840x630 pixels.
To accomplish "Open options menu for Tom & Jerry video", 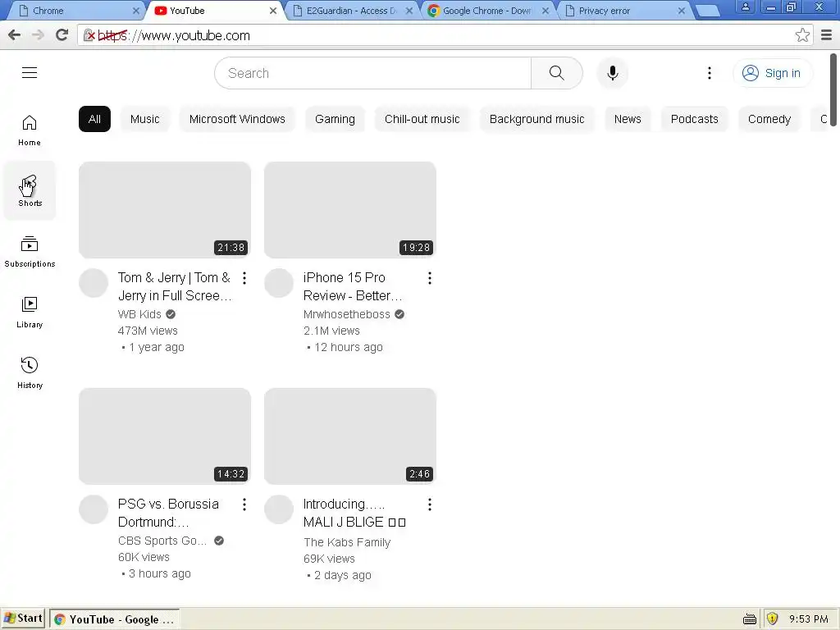I will [x=244, y=278].
